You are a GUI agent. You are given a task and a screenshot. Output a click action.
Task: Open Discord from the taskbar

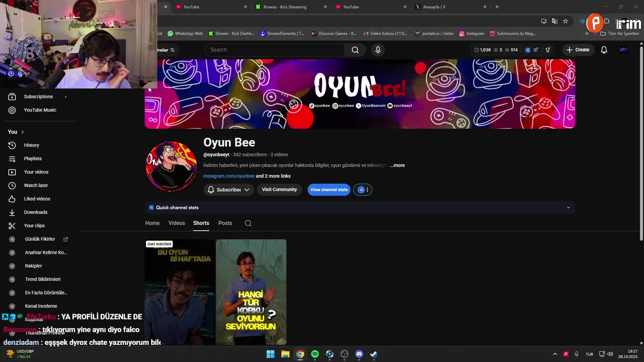(x=359, y=354)
